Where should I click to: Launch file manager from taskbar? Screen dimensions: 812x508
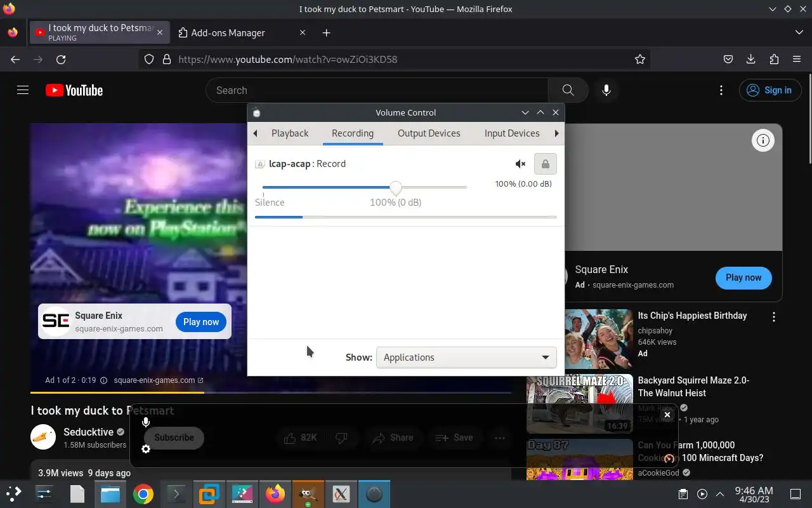coord(110,493)
